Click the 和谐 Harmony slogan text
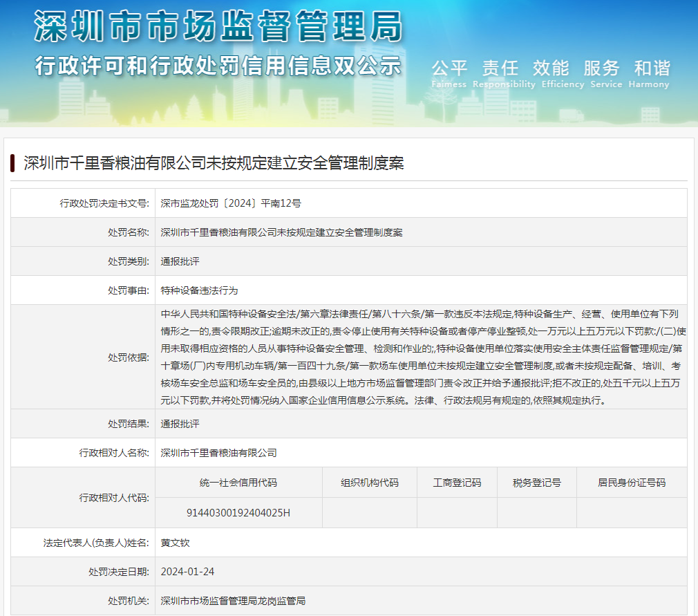698x616 pixels. [652, 68]
